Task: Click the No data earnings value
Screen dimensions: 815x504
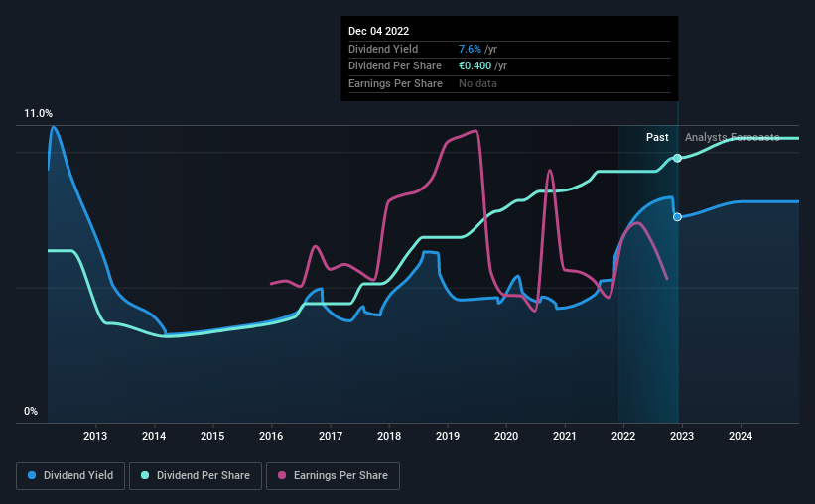Action: point(477,83)
